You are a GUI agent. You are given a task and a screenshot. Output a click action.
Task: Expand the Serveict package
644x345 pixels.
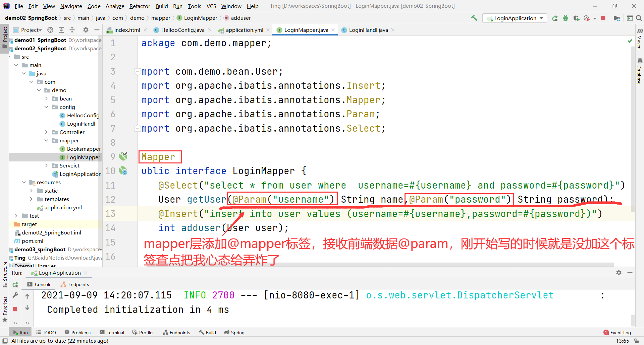coord(46,165)
